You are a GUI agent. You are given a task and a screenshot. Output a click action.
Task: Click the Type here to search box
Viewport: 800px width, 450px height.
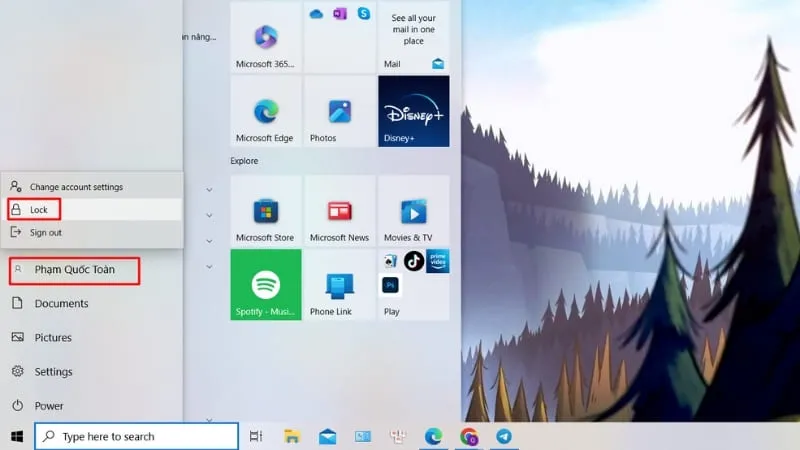tap(137, 436)
